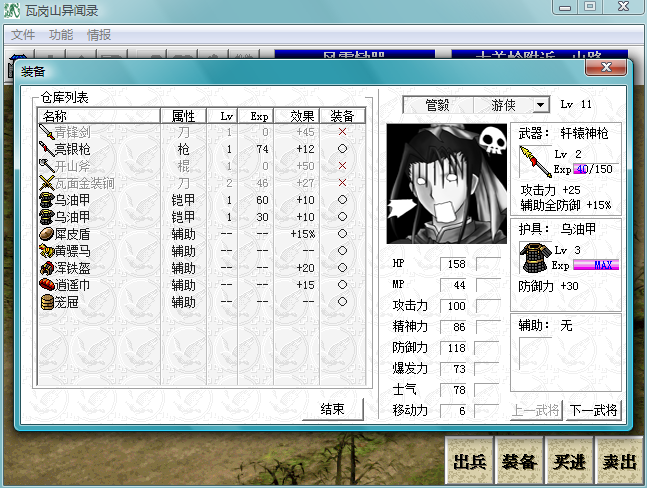647x488 pixels.
Task: Select the 笼屉 row name
Action: point(66,302)
